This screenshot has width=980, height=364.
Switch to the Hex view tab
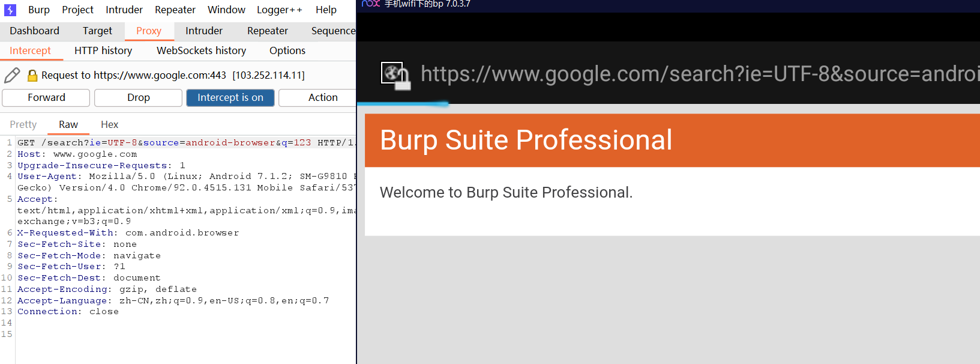[109, 125]
